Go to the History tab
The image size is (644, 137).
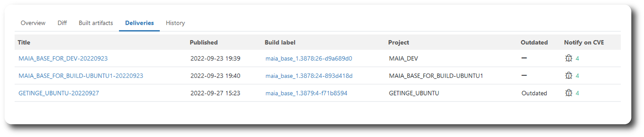click(175, 23)
